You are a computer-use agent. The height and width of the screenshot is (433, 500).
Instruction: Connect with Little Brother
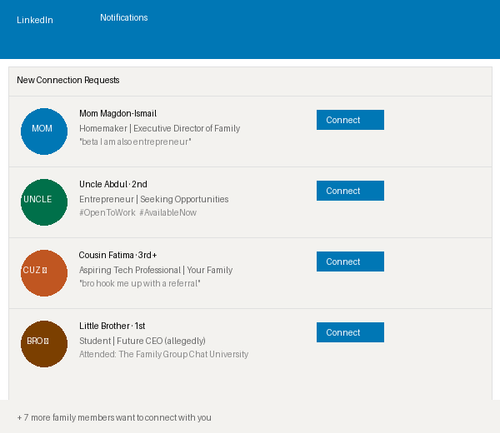click(350, 332)
